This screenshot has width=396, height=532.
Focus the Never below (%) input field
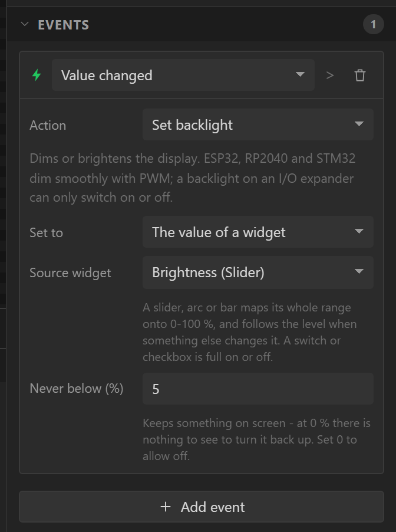pyautogui.click(x=258, y=389)
